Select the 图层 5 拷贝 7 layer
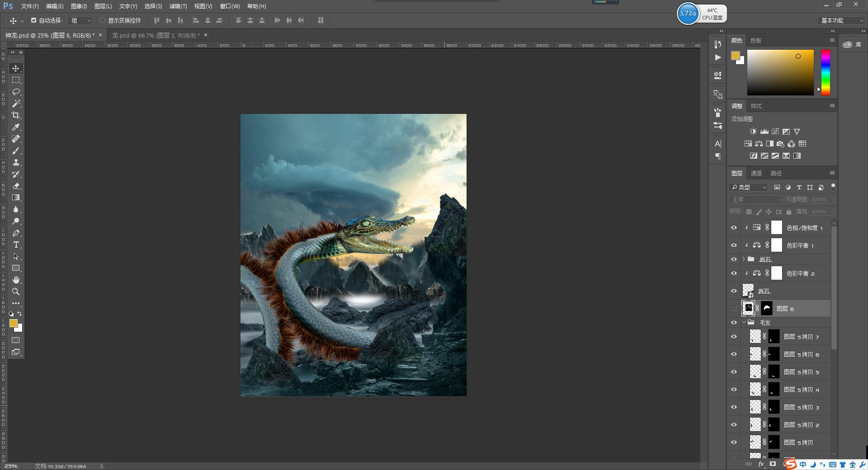868x470 pixels. tap(801, 337)
